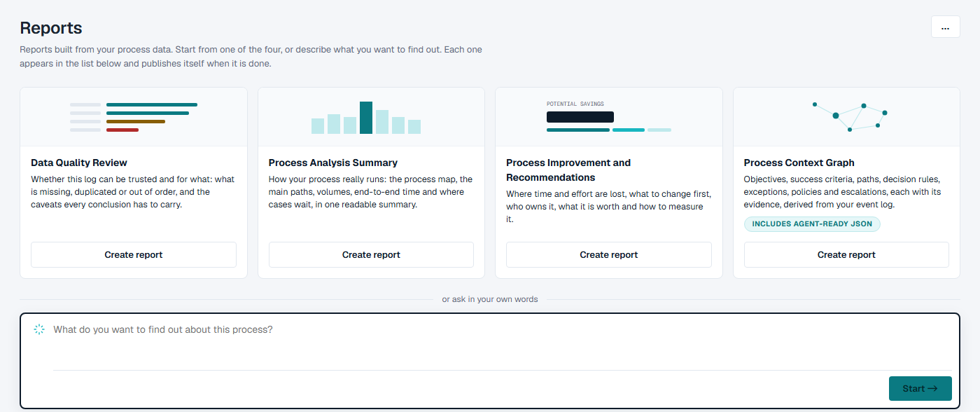Create report for Process Improvement and Recommendations
Viewport: 980px width, 412px height.
609,255
